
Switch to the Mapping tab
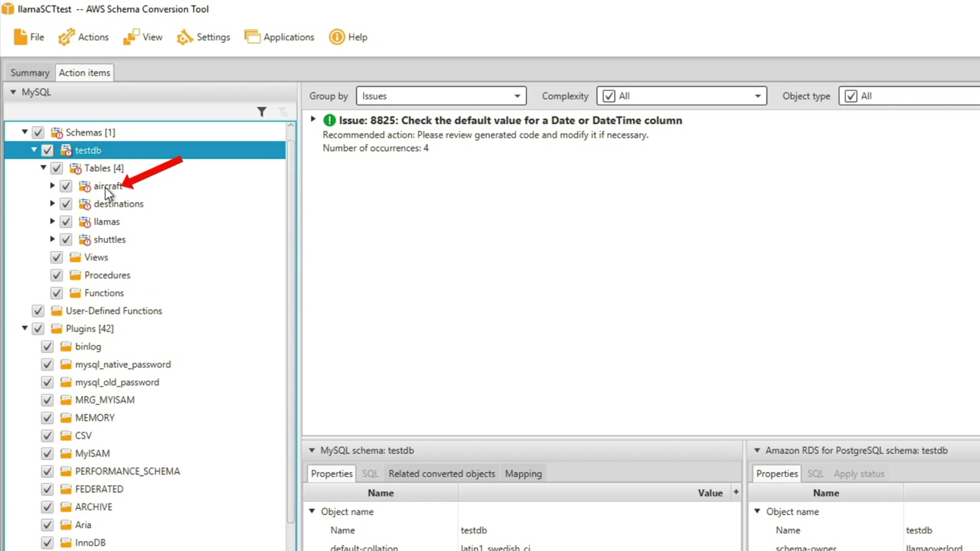click(524, 474)
